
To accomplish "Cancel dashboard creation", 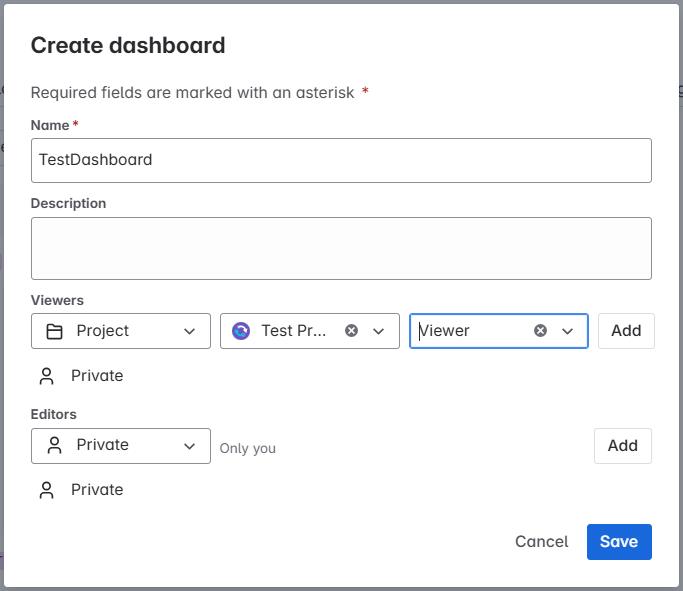I will (541, 542).
